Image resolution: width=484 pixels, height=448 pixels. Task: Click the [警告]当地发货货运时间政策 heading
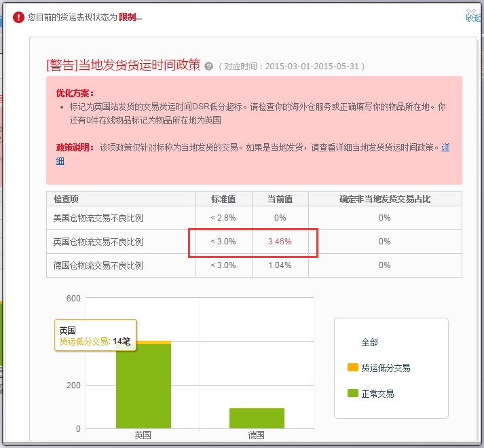124,65
